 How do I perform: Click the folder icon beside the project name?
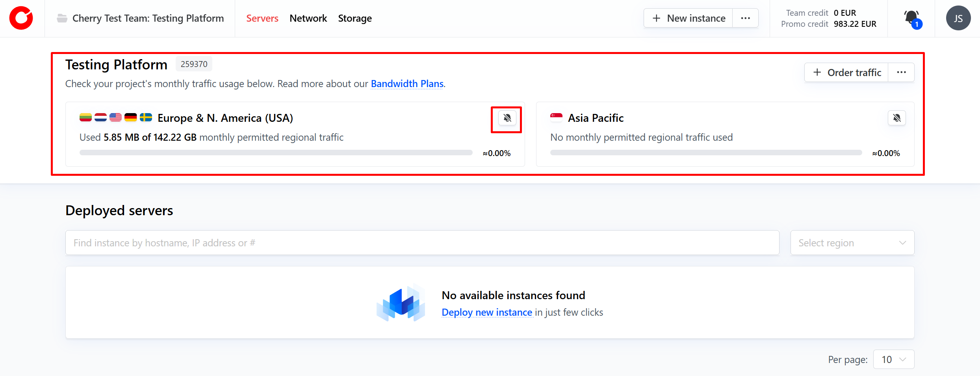tap(62, 18)
